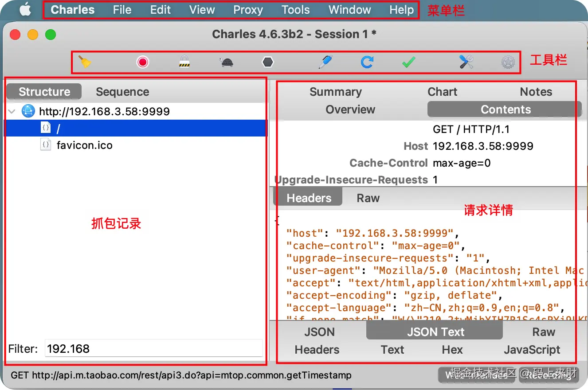This screenshot has width=588, height=390.
Task: Collapse the http://192.168.3.58:9999 host node
Action: coord(12,111)
